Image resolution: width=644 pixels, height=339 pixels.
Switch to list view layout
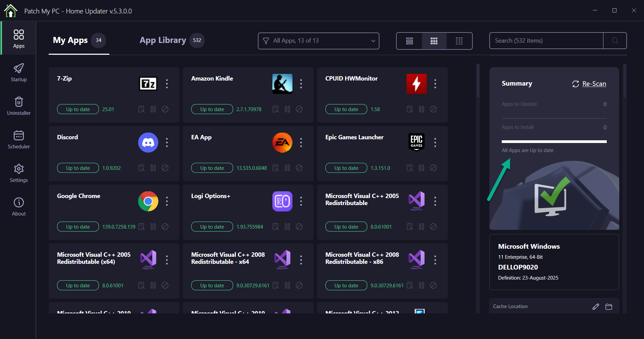tap(409, 41)
